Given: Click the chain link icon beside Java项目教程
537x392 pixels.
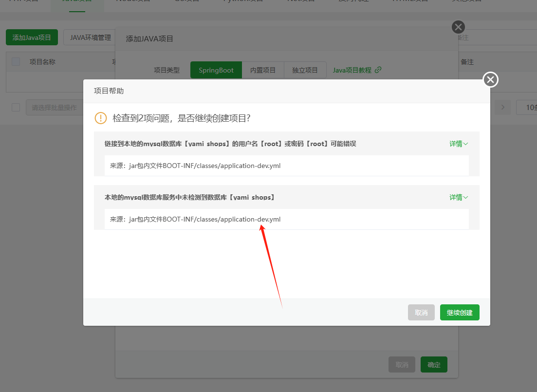Looking at the screenshot, I should pos(378,70).
